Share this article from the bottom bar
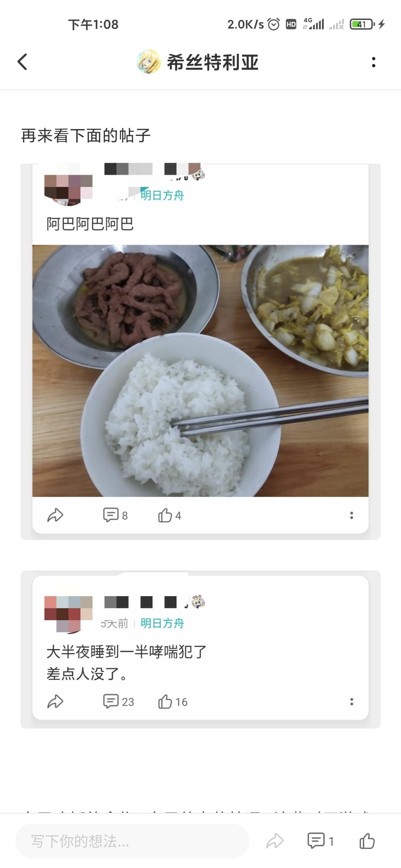The image size is (401, 868). point(275,841)
